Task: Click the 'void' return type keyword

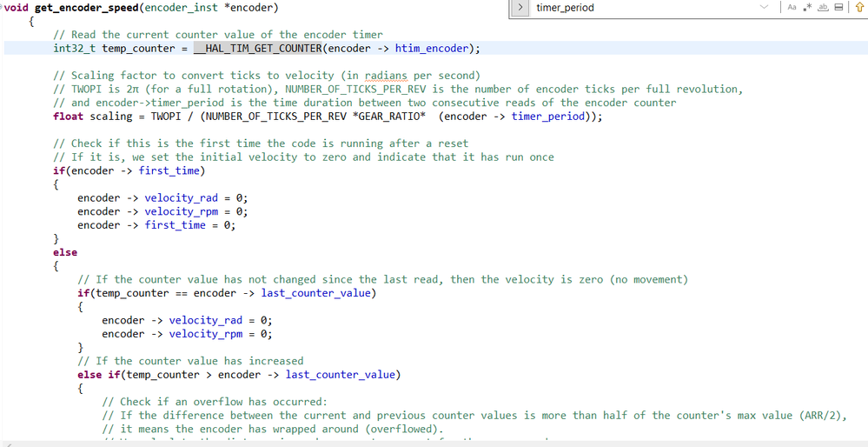Action: click(16, 8)
